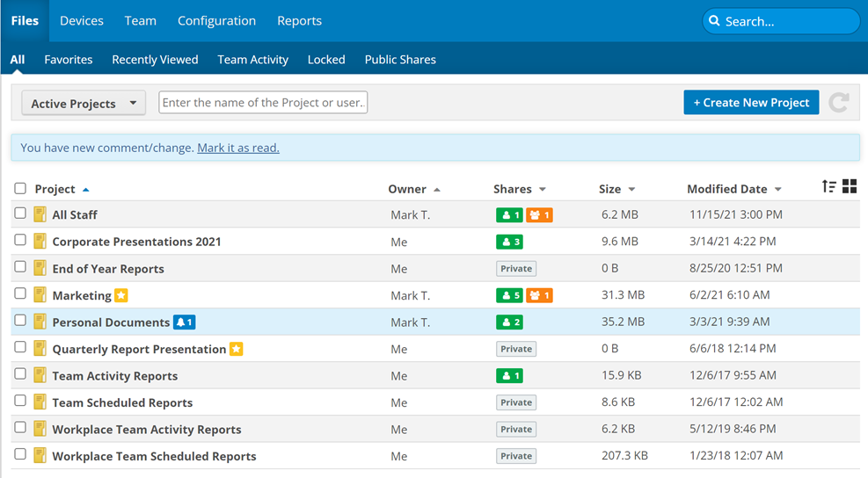Check the box for Team Activity Reports
Image resolution: width=868 pixels, height=478 pixels.
20,375
